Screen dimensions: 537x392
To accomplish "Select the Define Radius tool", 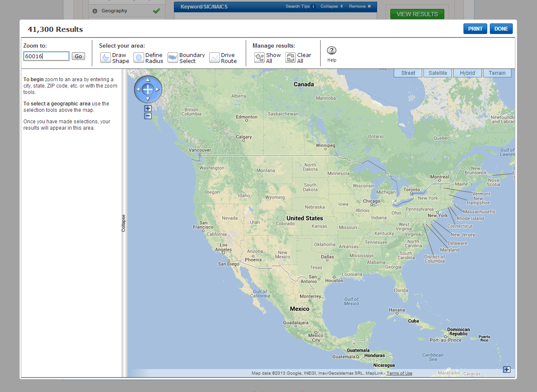I will 148,58.
